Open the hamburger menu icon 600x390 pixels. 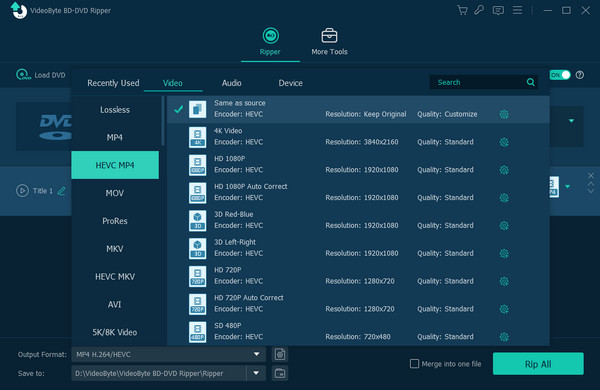tap(517, 10)
